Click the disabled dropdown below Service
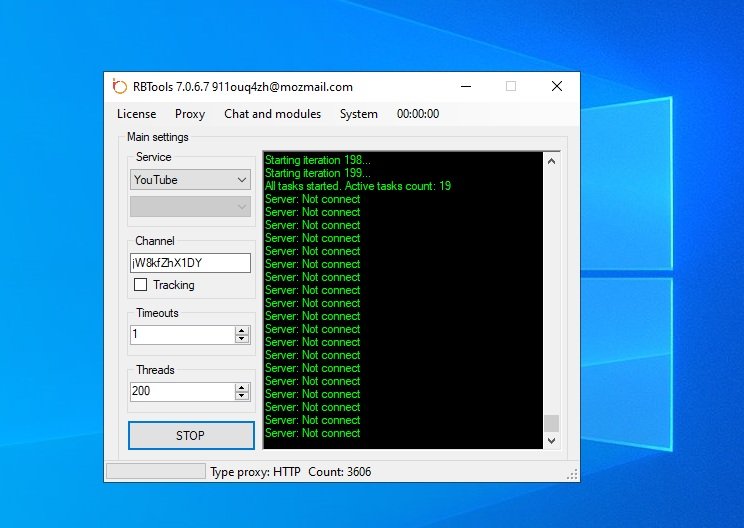 point(190,206)
